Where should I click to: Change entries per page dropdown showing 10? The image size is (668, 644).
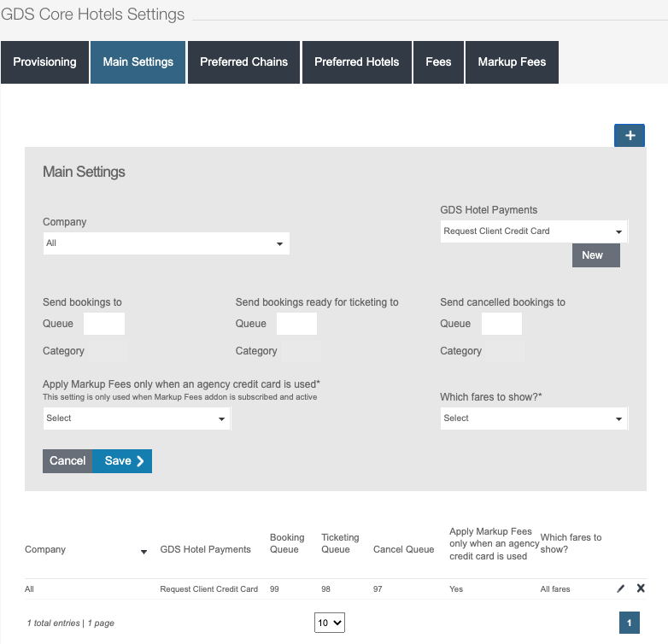pyautogui.click(x=329, y=624)
